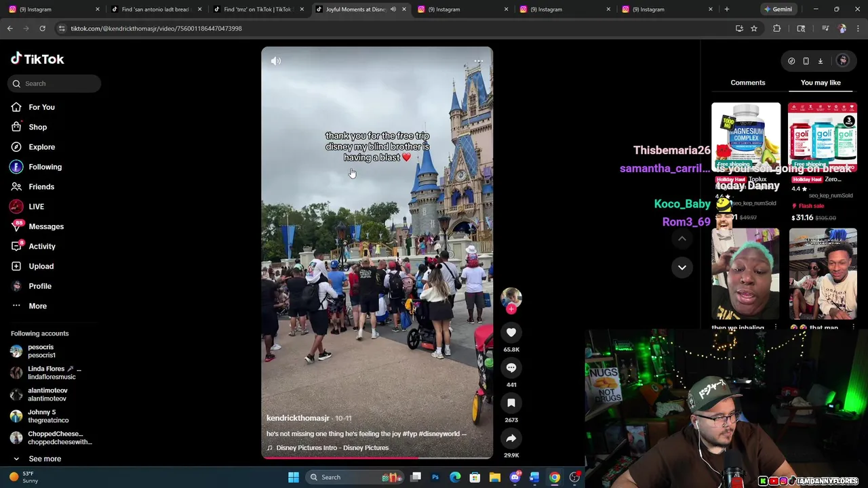Seek using the video progress bar
The image size is (868, 488).
[377, 457]
